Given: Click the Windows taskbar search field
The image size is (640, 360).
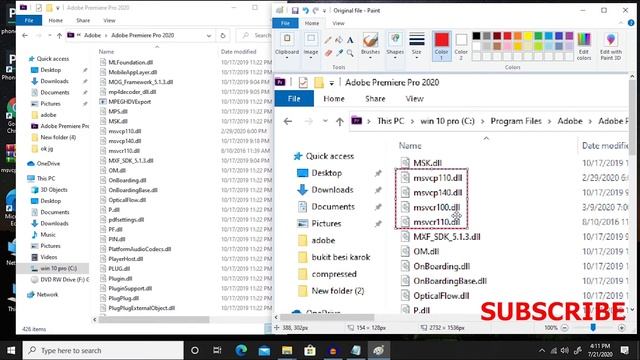Looking at the screenshot, I should [103, 350].
